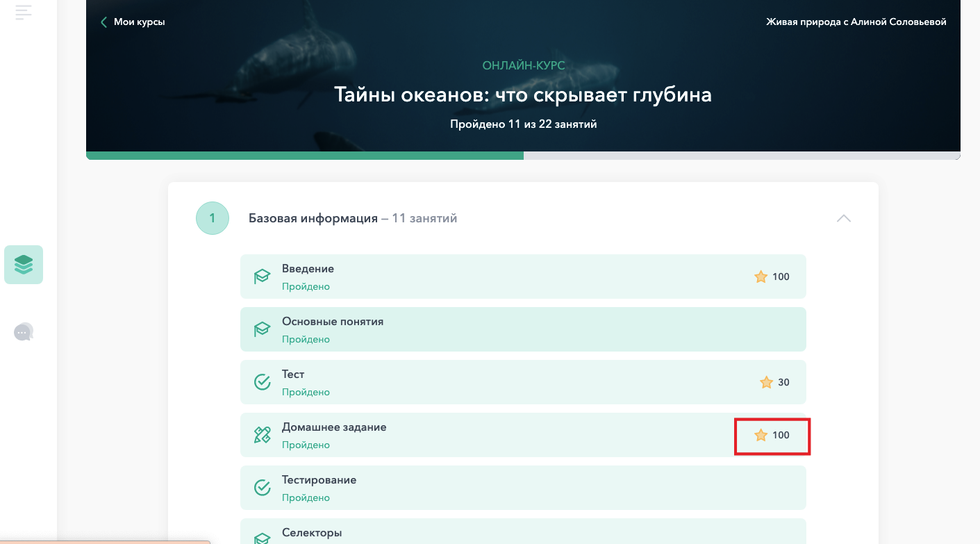Click the pencil-ruler icon beside Домашнее задание
This screenshot has height=544, width=980.
pos(262,435)
